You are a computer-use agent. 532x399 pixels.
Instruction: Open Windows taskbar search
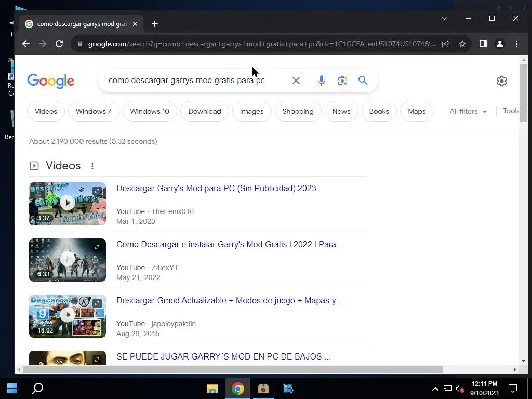click(37, 389)
